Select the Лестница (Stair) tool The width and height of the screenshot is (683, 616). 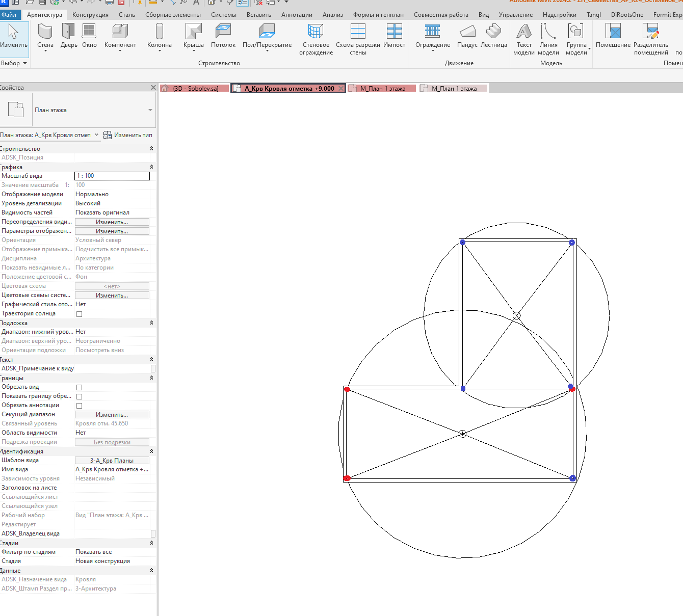(x=493, y=36)
